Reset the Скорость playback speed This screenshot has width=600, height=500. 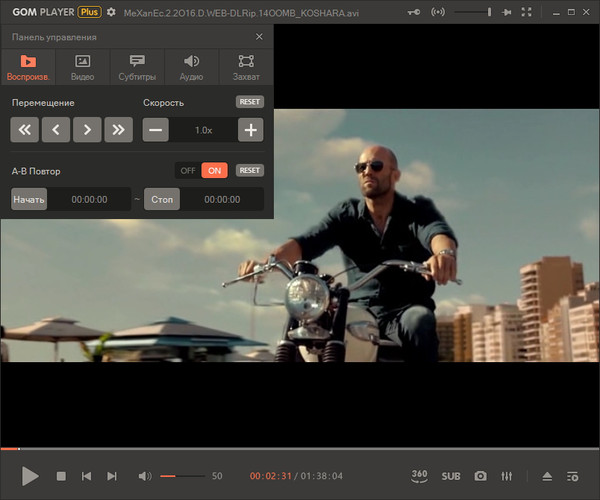(x=250, y=102)
